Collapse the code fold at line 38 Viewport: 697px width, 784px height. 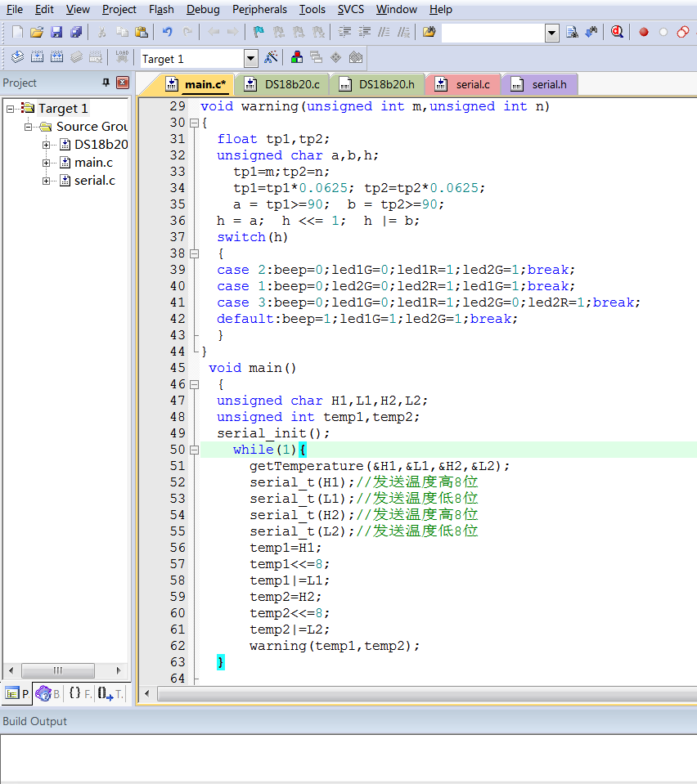(194, 253)
